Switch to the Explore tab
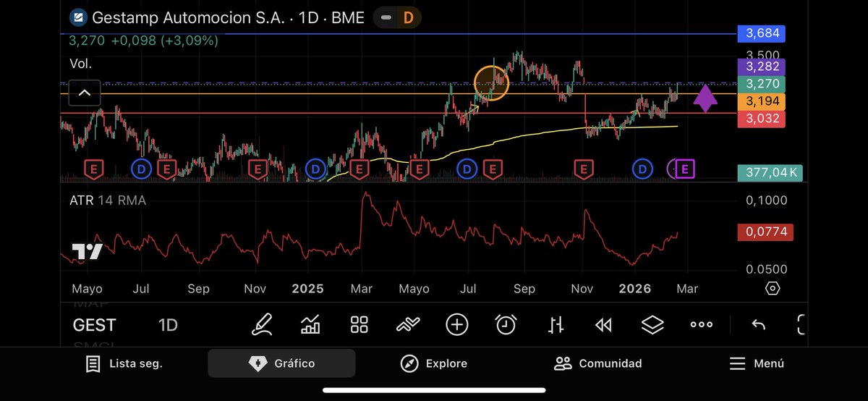 click(434, 363)
